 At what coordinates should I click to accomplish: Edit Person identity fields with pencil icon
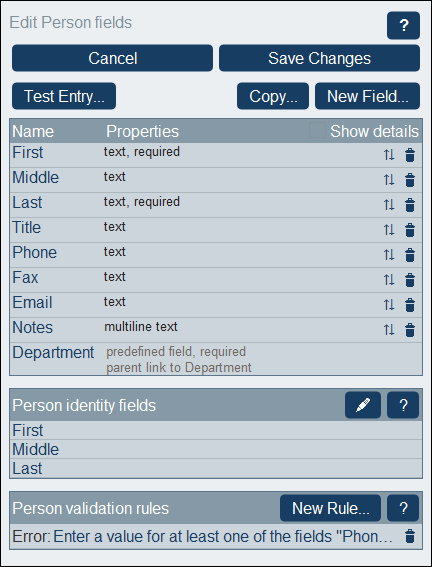[x=363, y=405]
